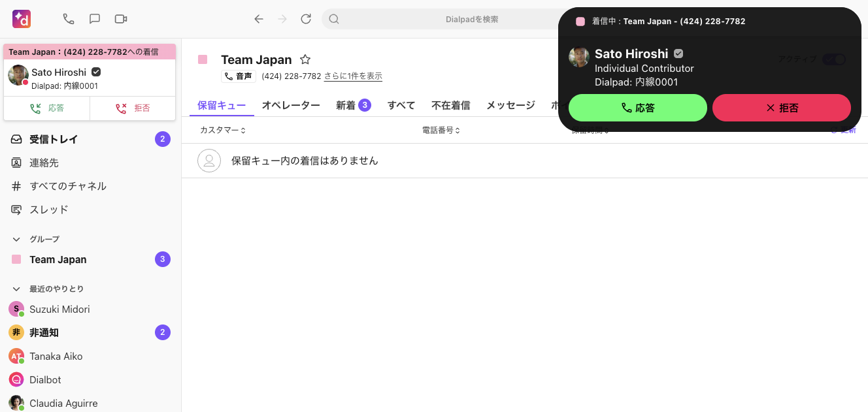Collapse the 最近のやりとり section

pos(16,289)
